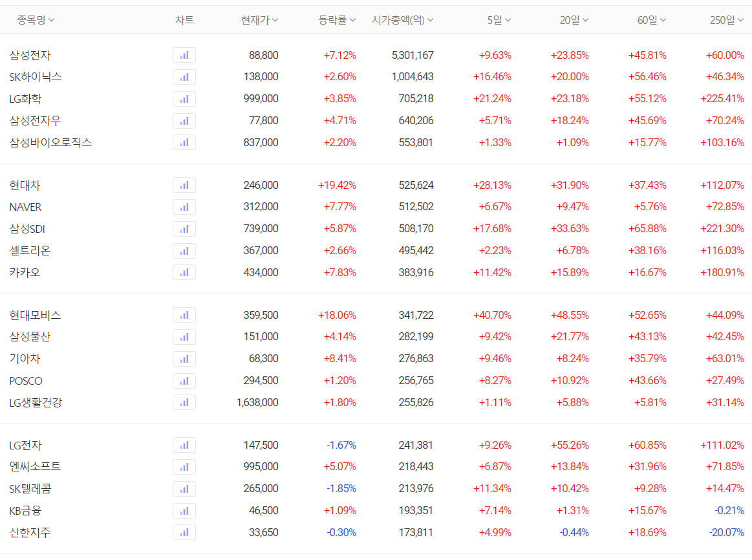This screenshot has width=752, height=560.
Task: Open the NAVER stock name
Action: pos(25,207)
